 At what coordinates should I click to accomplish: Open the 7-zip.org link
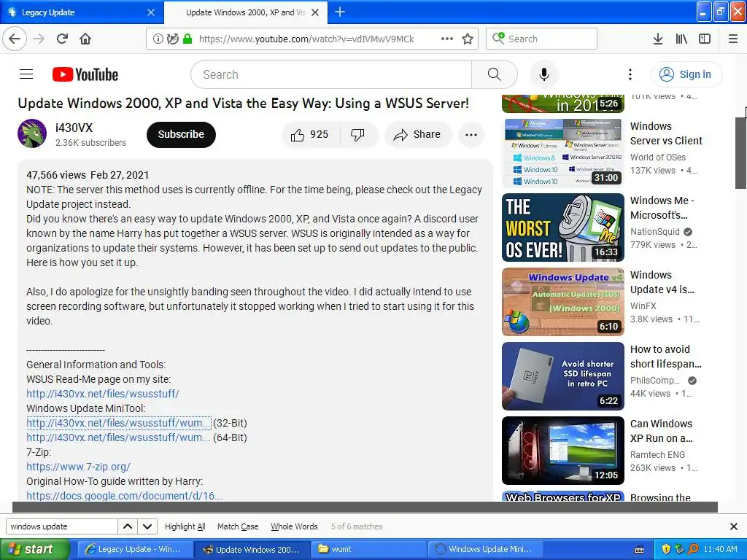(x=78, y=467)
